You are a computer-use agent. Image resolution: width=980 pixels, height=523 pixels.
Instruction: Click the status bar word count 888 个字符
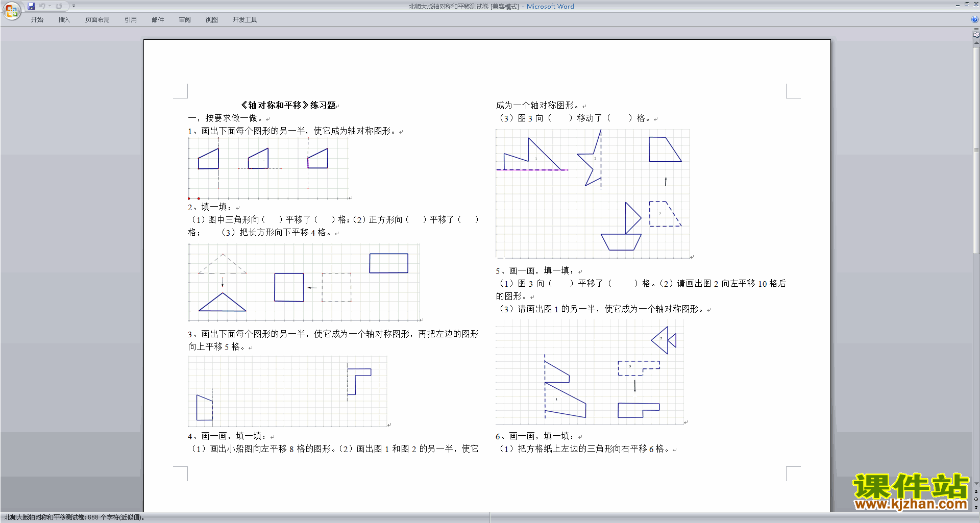(x=117, y=517)
